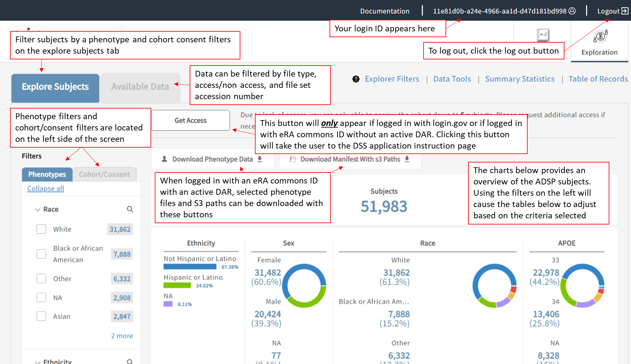Click the A-Z dictionary icon
Viewport: 631px width, 364px height.
[x=543, y=35]
